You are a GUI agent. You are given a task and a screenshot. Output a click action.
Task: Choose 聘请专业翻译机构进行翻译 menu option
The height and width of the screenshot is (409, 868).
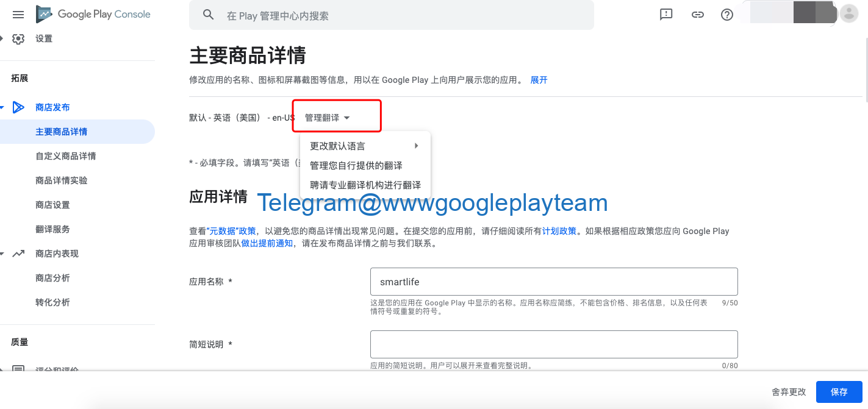(365, 185)
